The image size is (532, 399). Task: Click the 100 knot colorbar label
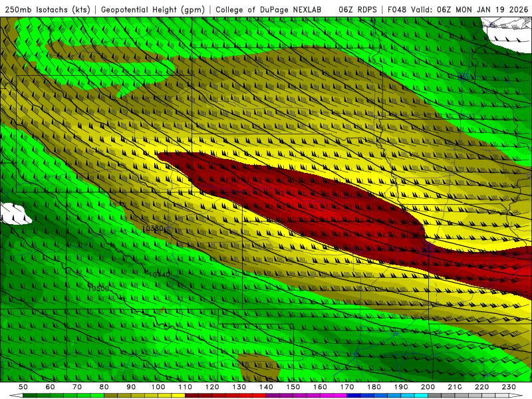click(x=158, y=387)
